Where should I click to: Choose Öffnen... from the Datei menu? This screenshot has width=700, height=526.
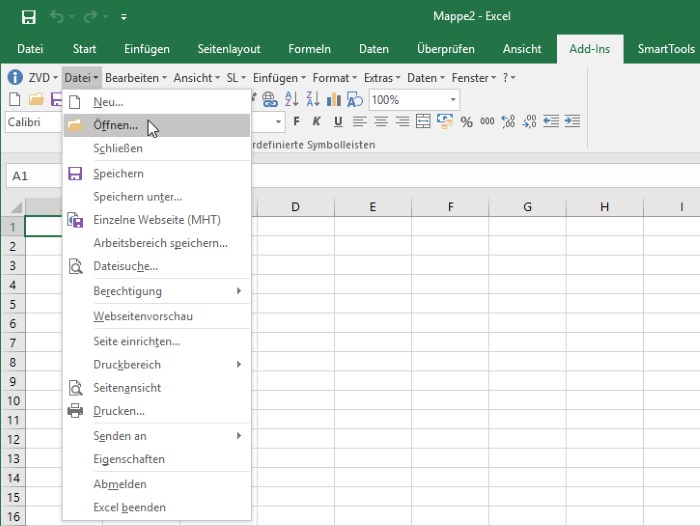pos(157,125)
